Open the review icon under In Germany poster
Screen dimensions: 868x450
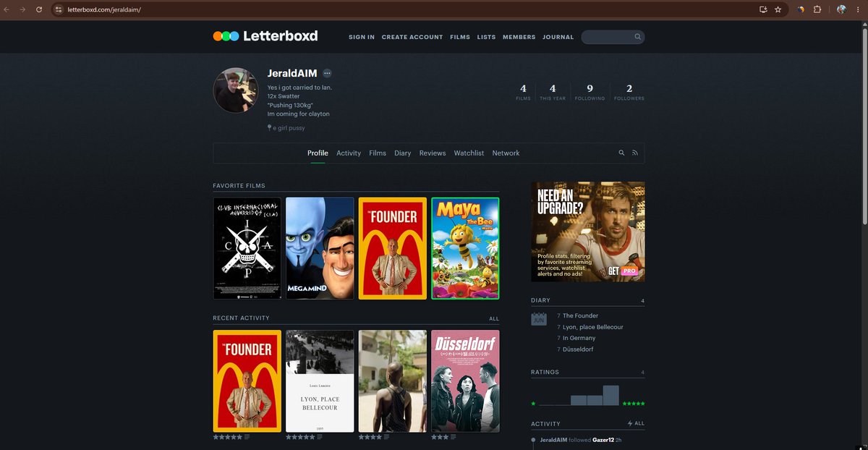pyautogui.click(x=386, y=437)
